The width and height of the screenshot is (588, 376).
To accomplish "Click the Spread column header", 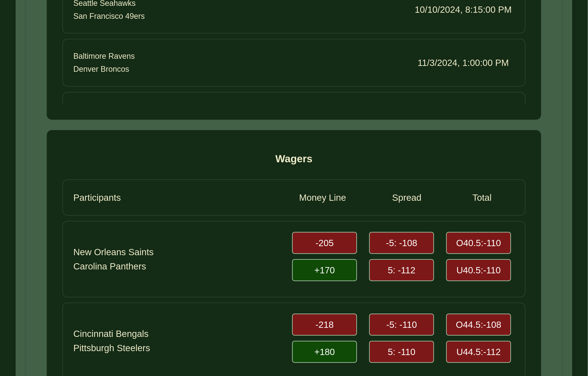I will coord(406,198).
